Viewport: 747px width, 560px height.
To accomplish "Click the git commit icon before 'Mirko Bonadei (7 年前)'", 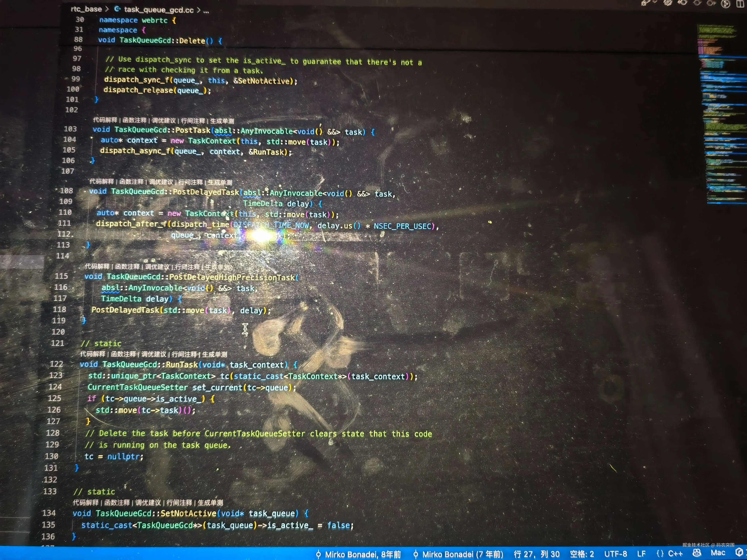I will click(x=416, y=554).
